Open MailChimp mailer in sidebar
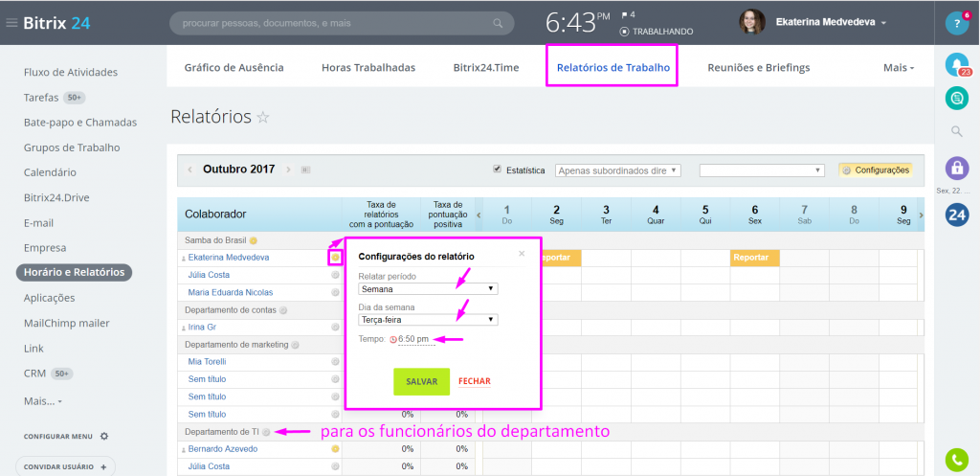 [66, 324]
